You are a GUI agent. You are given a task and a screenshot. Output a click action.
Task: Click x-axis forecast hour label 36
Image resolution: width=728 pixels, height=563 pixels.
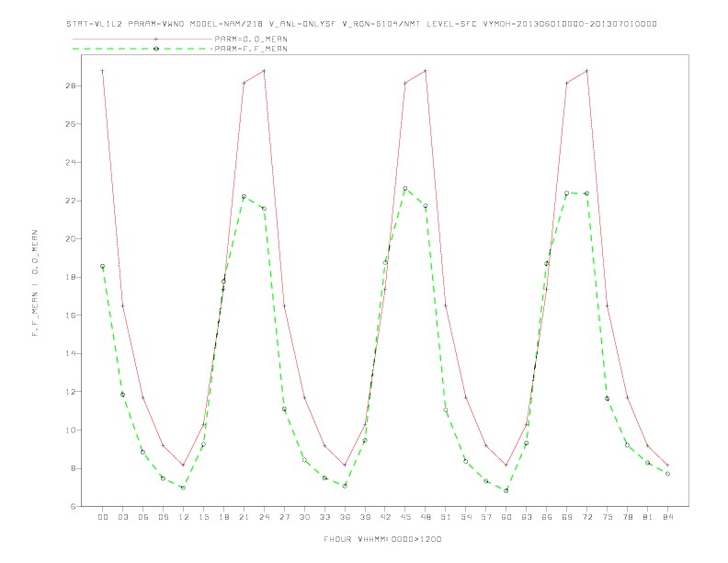tap(345, 517)
